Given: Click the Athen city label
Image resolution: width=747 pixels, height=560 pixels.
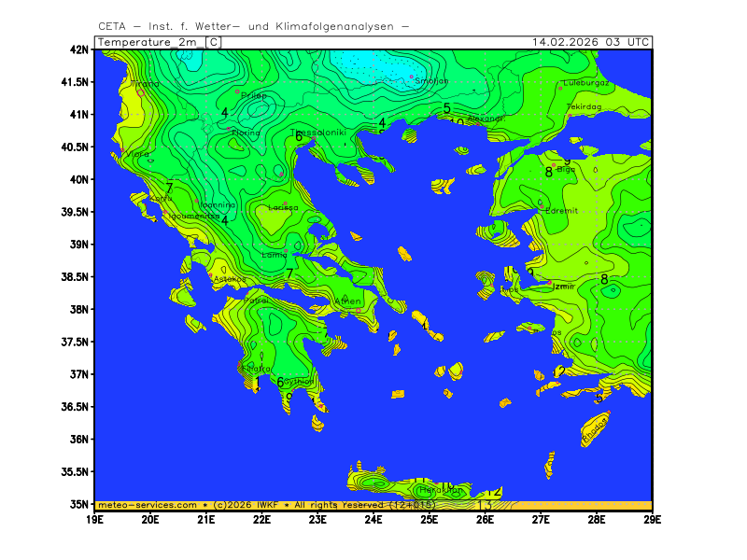Looking at the screenshot, I should coord(347,301).
